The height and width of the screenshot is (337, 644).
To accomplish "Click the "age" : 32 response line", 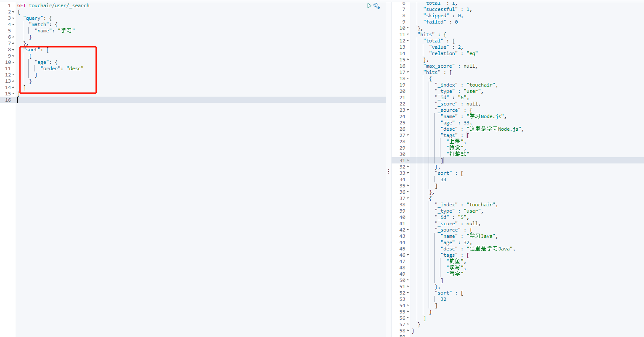I will (456, 242).
